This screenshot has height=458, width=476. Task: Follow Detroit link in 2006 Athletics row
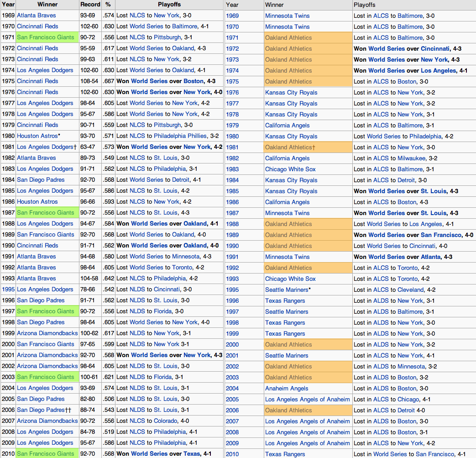point(406,411)
